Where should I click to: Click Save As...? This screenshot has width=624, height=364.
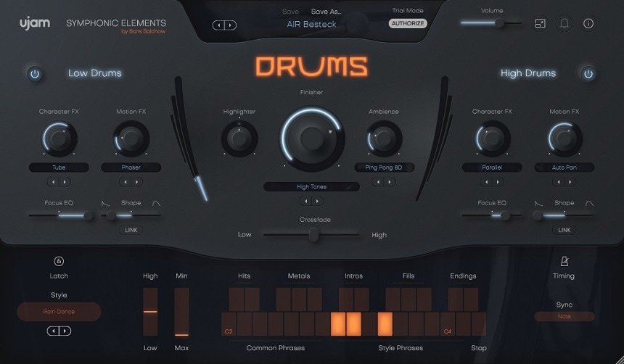click(327, 12)
